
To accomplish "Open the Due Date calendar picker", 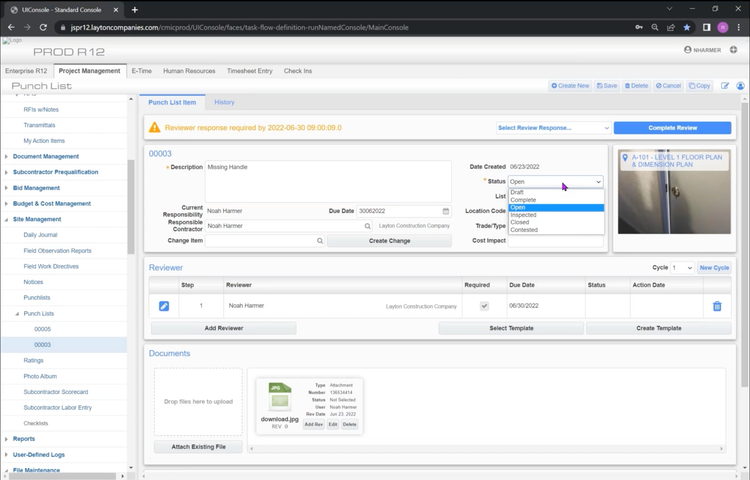I will (x=446, y=211).
